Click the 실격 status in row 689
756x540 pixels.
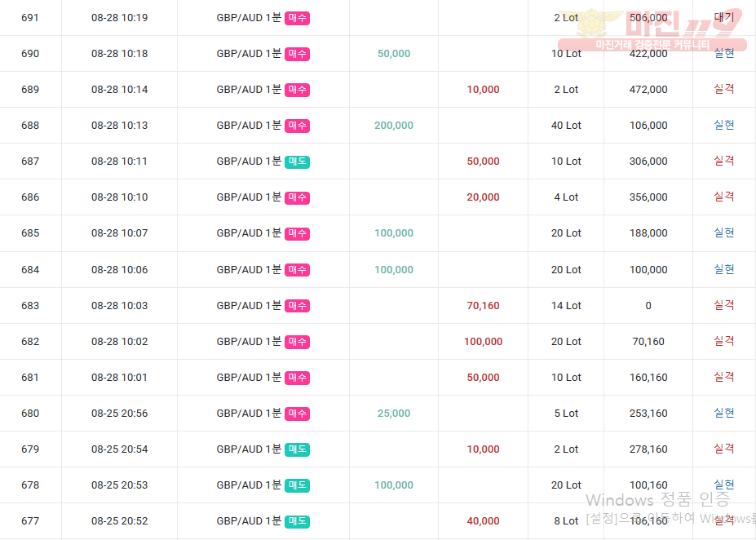[x=724, y=89]
